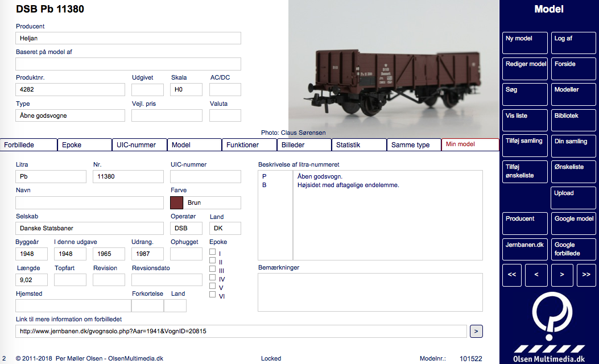The height and width of the screenshot is (364, 599).
Task: Enable the Epoke IV checkbox
Action: pos(212,278)
